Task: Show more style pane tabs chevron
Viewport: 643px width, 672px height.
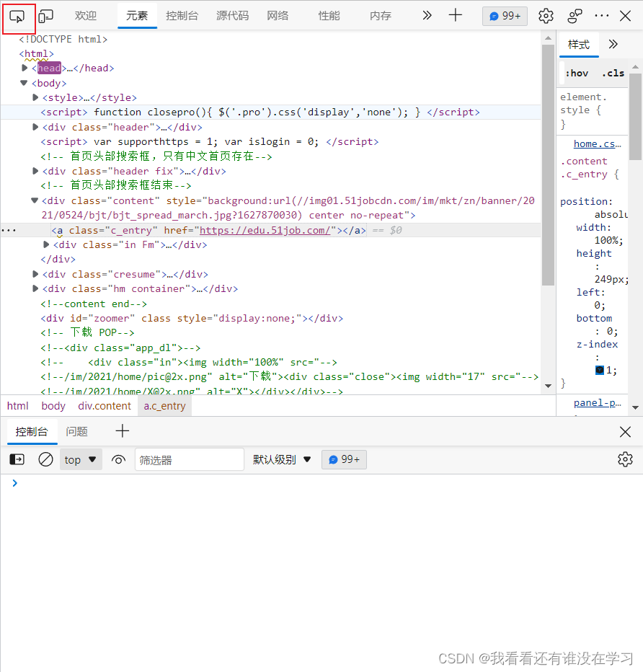Action: pyautogui.click(x=613, y=44)
